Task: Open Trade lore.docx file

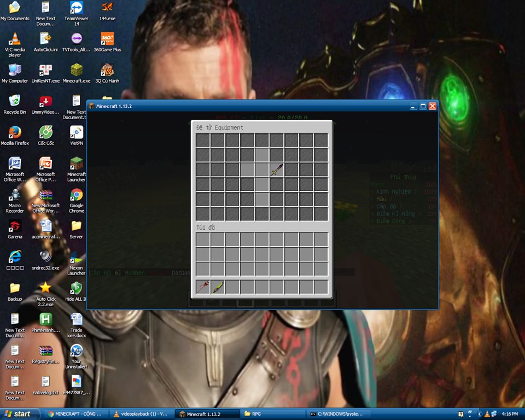Action: pos(77,325)
